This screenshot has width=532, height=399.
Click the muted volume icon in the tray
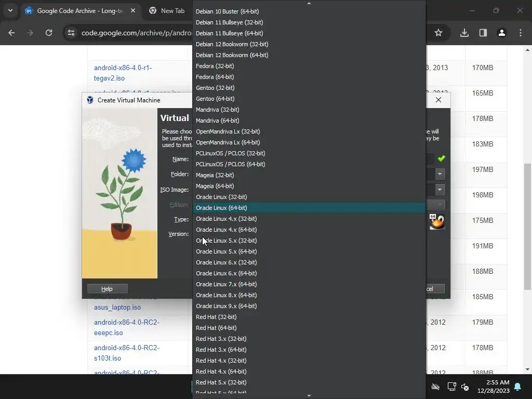coord(465,387)
